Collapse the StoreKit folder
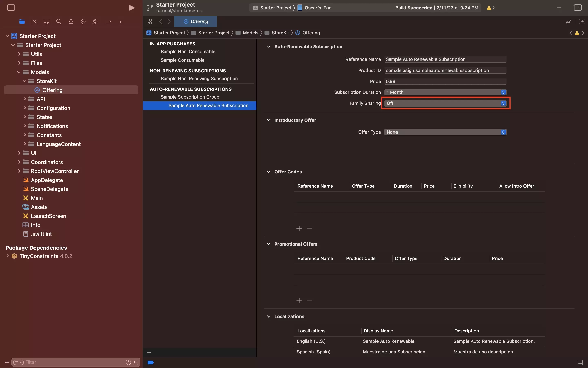 [x=24, y=81]
